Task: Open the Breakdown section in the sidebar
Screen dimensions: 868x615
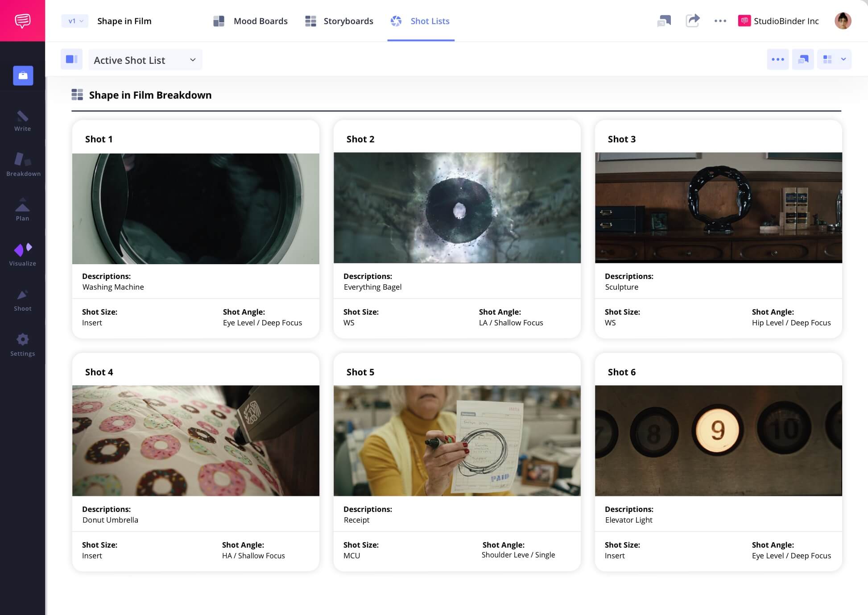Action: tap(23, 164)
